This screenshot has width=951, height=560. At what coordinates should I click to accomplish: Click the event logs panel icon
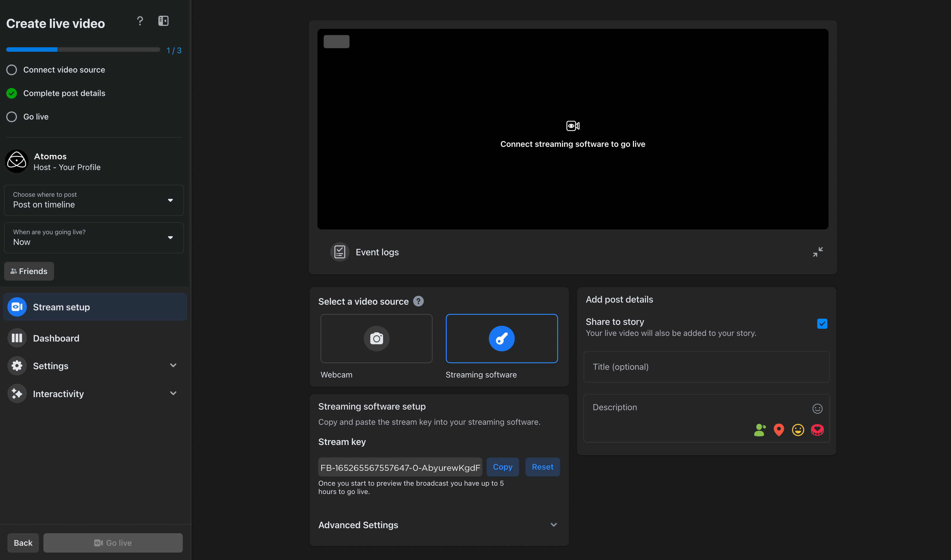pyautogui.click(x=341, y=252)
